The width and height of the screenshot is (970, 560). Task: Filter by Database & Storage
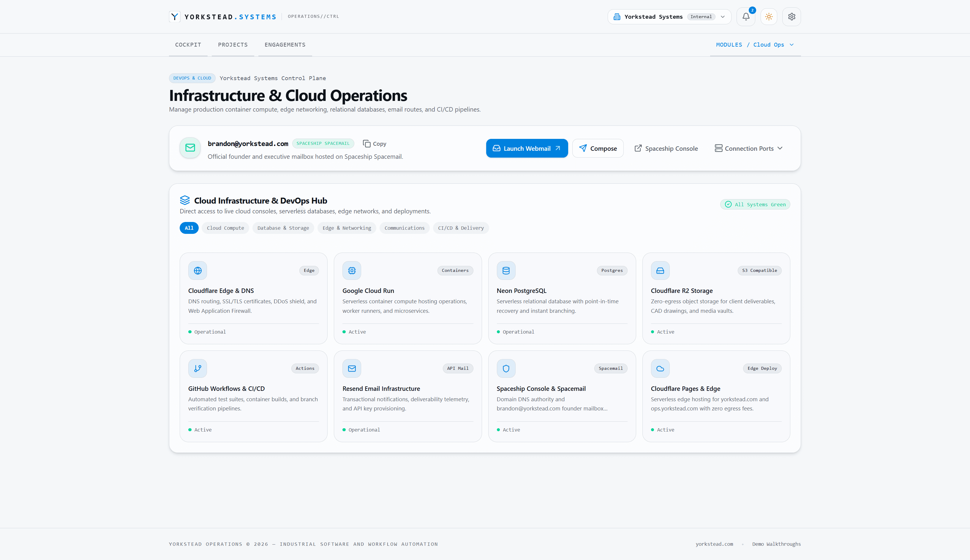pyautogui.click(x=283, y=228)
